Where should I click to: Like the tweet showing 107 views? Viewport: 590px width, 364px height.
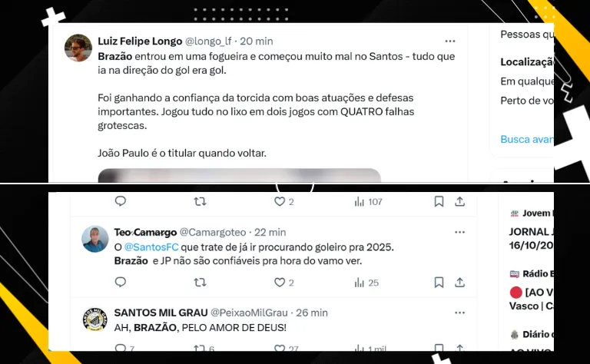283,201
